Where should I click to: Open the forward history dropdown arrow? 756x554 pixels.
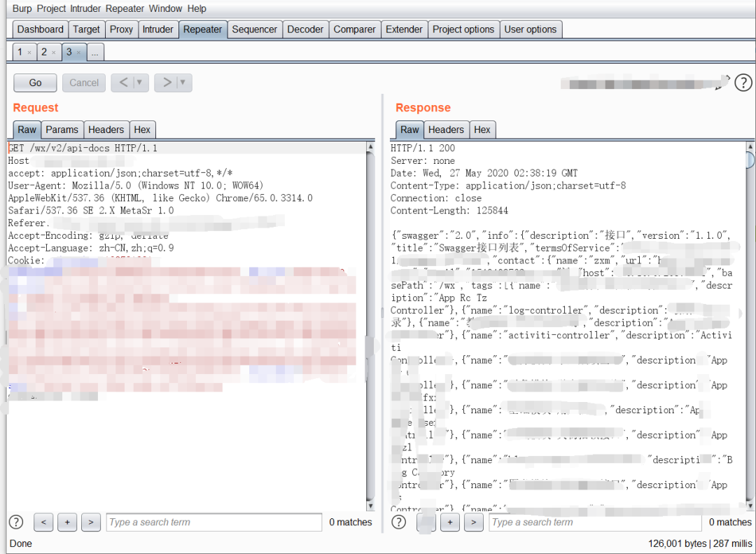[x=183, y=83]
